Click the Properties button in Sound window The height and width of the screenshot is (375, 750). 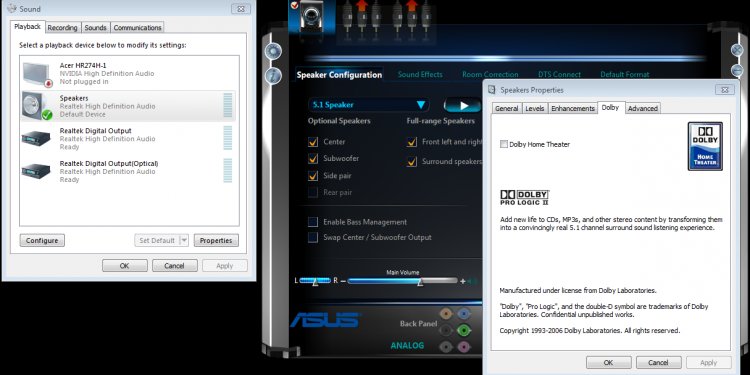[216, 241]
